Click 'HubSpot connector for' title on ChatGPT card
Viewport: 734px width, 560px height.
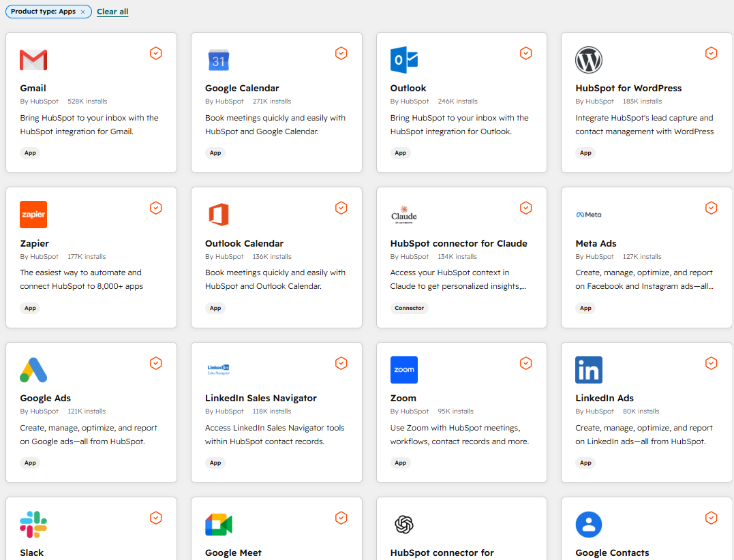click(442, 553)
